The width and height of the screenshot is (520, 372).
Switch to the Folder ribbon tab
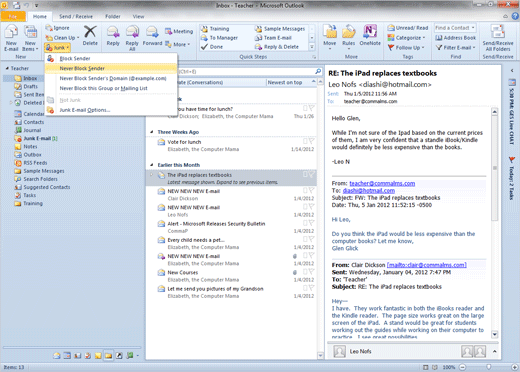click(x=113, y=16)
